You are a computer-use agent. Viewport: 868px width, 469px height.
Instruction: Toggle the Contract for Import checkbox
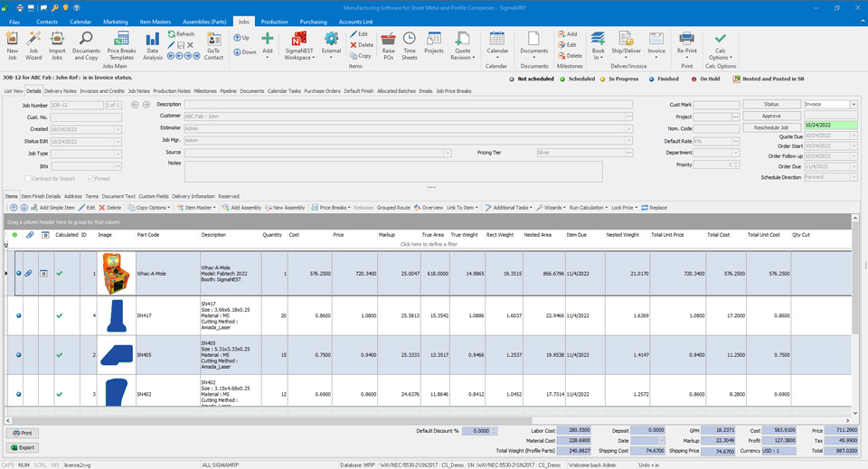(x=26, y=179)
